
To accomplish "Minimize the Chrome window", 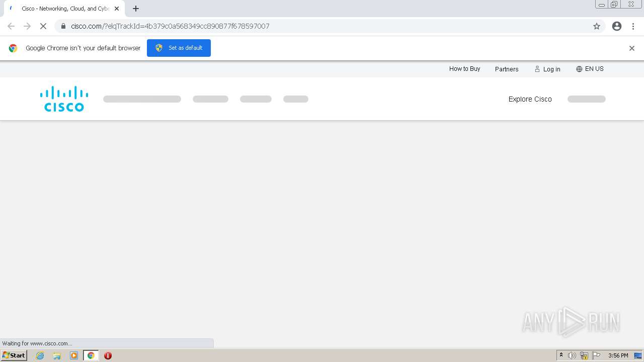I will [602, 5].
